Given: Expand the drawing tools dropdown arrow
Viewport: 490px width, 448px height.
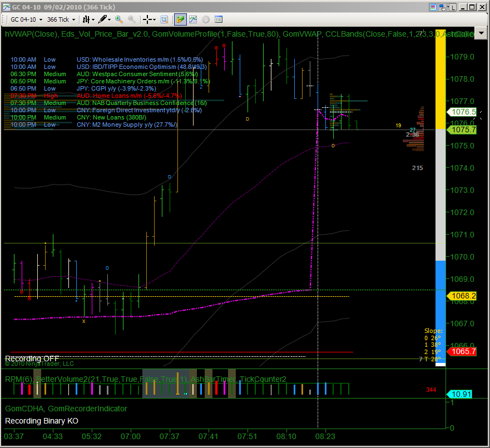Looking at the screenshot, I should (110, 19).
